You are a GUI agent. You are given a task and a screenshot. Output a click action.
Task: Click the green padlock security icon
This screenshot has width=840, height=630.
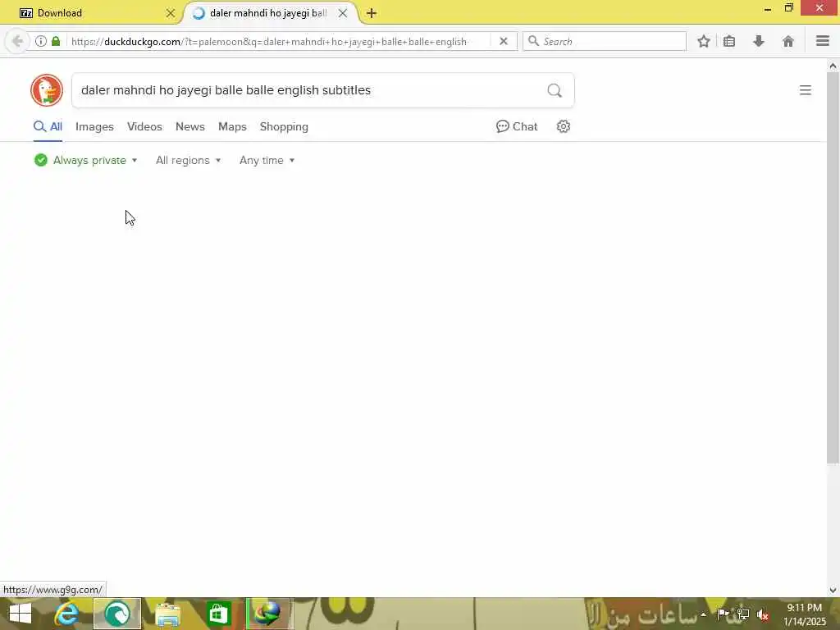(56, 41)
